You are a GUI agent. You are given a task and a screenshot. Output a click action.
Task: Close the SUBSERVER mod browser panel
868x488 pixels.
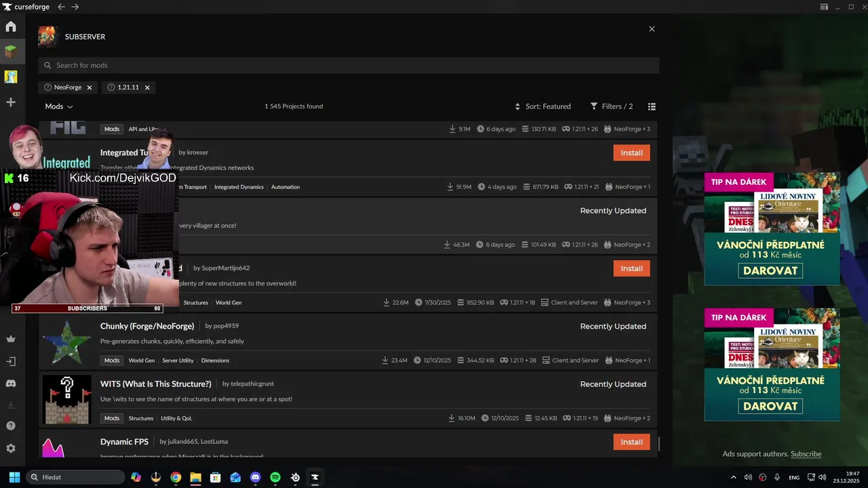(x=652, y=29)
